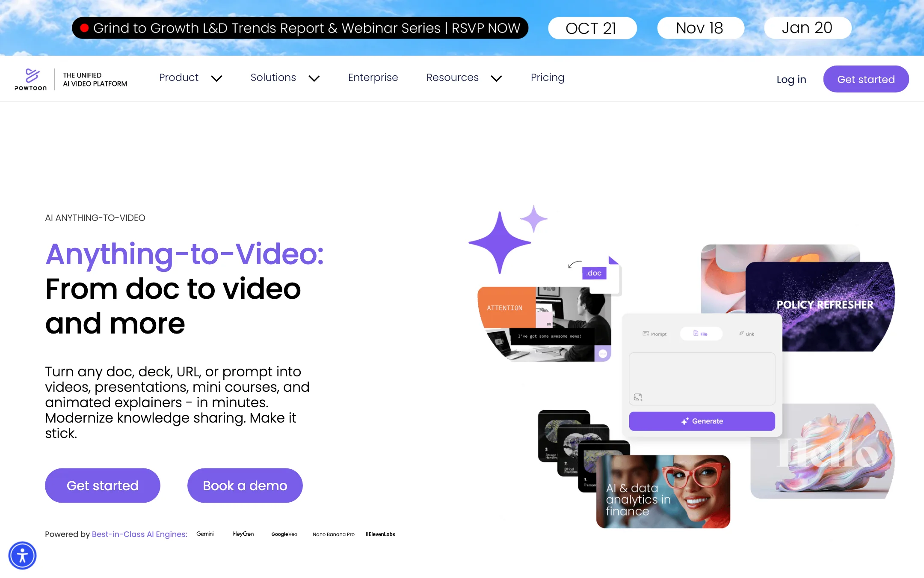The height and width of the screenshot is (578, 924).
Task: Click the HeyGen engine logo
Action: [x=243, y=534]
